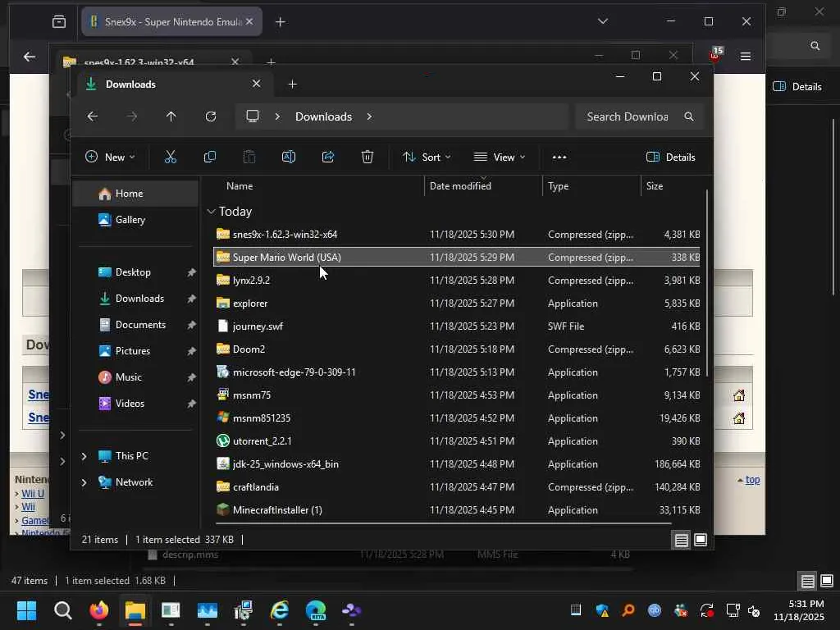The width and height of the screenshot is (840, 630).
Task: Open the New dropdown menu
Action: 110,157
